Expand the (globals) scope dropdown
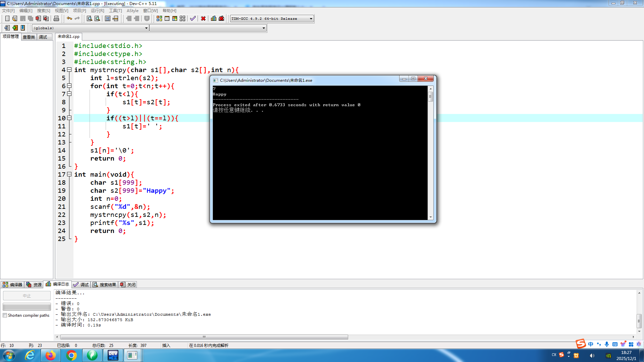Image resolution: width=644 pixels, height=362 pixels. click(146, 28)
